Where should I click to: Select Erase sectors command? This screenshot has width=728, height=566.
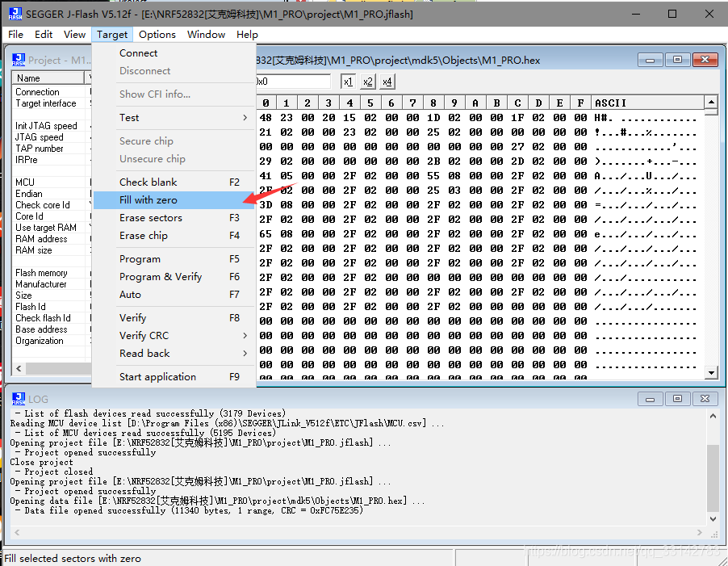(174, 218)
